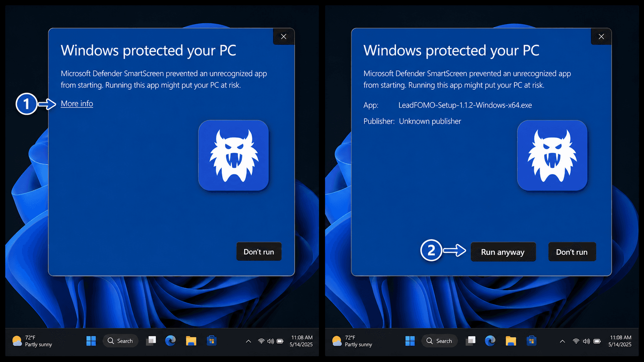Click the left dialog's Windows protected your PC heading
644x362 pixels.
[x=148, y=50]
